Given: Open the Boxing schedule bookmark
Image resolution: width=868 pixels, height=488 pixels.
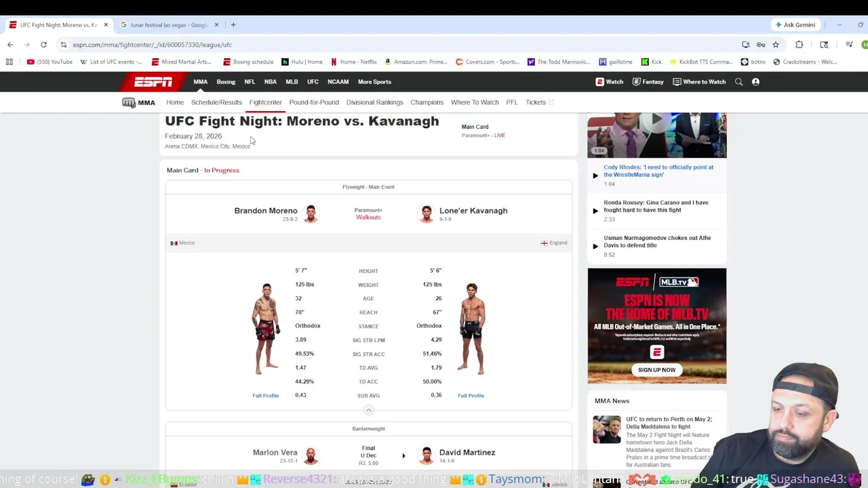Looking at the screenshot, I should 249,62.
